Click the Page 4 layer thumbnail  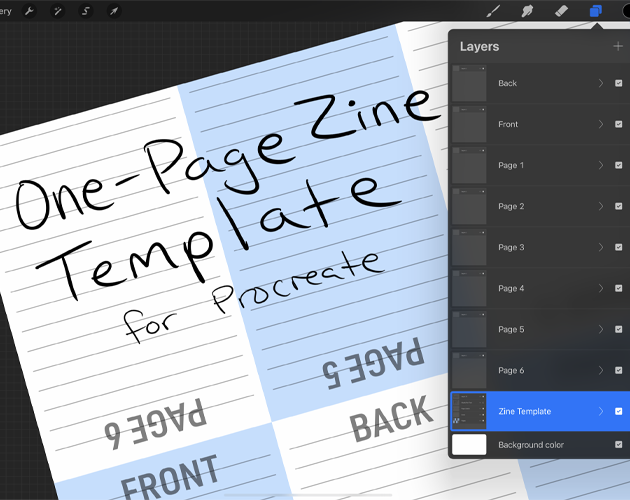(469, 288)
